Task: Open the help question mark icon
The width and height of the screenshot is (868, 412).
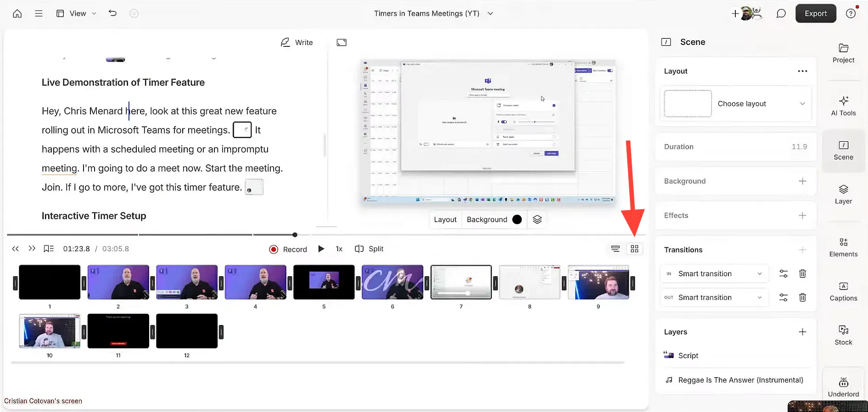Action: [x=851, y=13]
